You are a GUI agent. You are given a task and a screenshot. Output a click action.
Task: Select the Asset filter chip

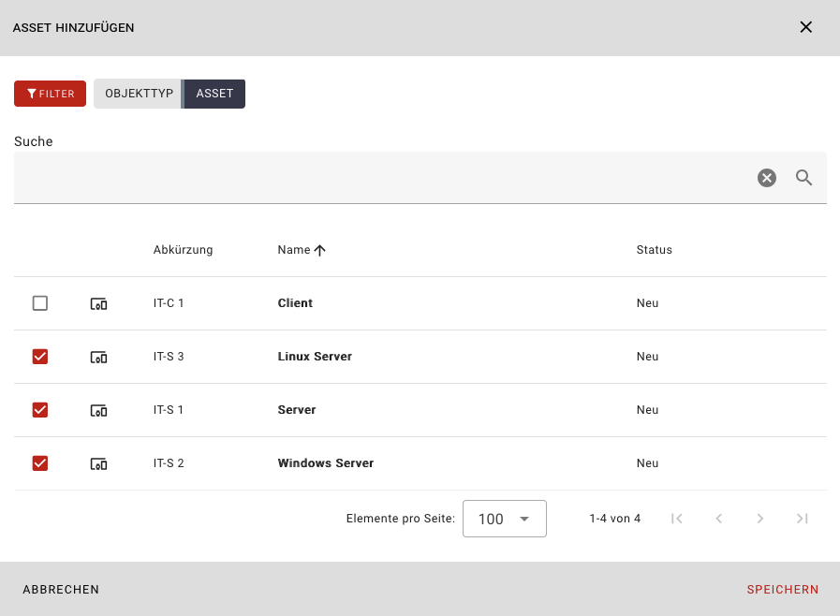click(214, 94)
